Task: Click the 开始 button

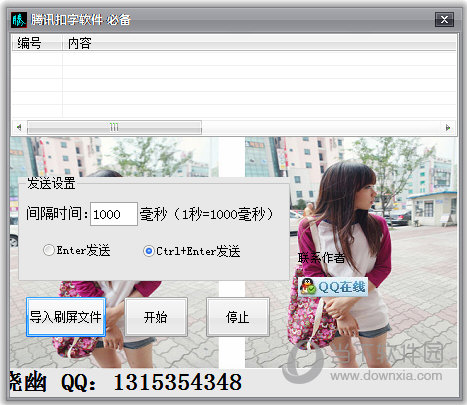Action: [156, 317]
